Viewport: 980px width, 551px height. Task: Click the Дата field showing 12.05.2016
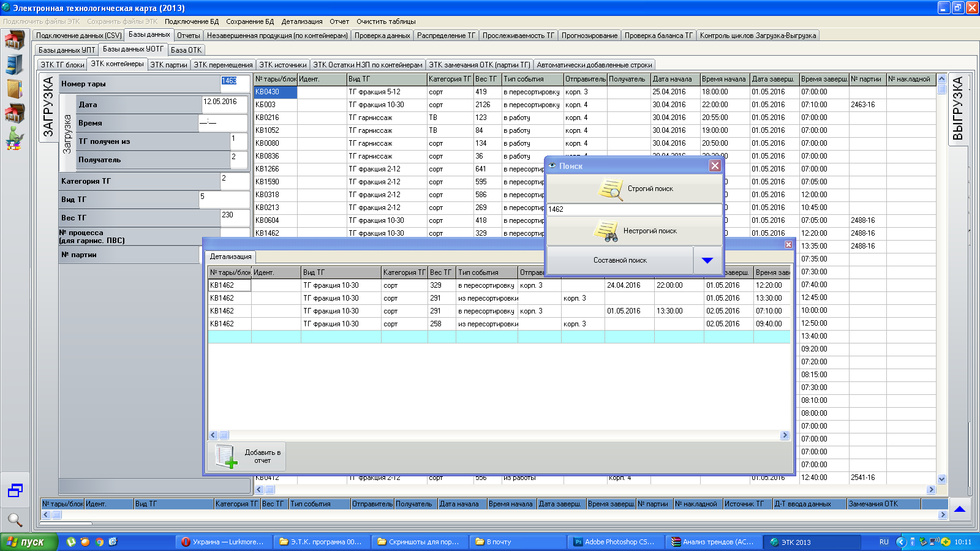[x=224, y=105]
